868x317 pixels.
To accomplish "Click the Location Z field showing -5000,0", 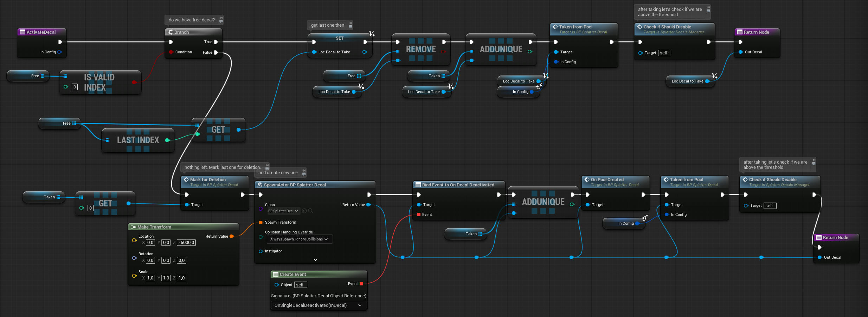I will 186,243.
